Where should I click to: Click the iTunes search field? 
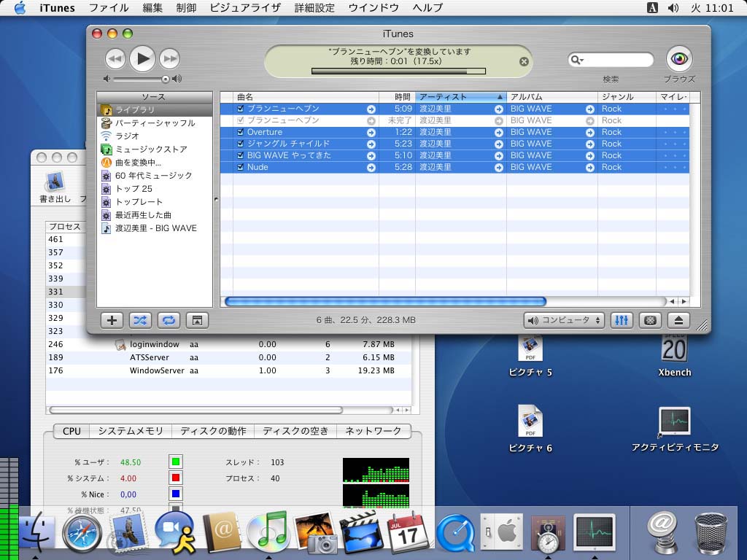pos(611,60)
